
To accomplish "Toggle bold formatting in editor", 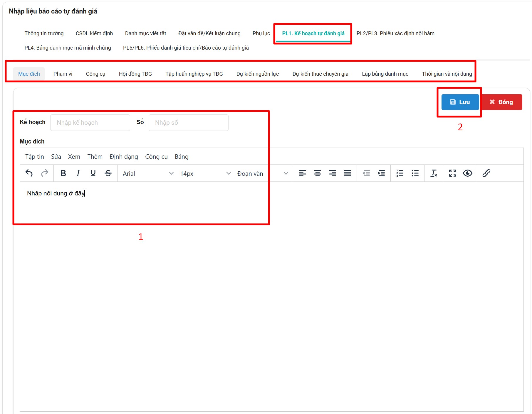I will point(63,173).
